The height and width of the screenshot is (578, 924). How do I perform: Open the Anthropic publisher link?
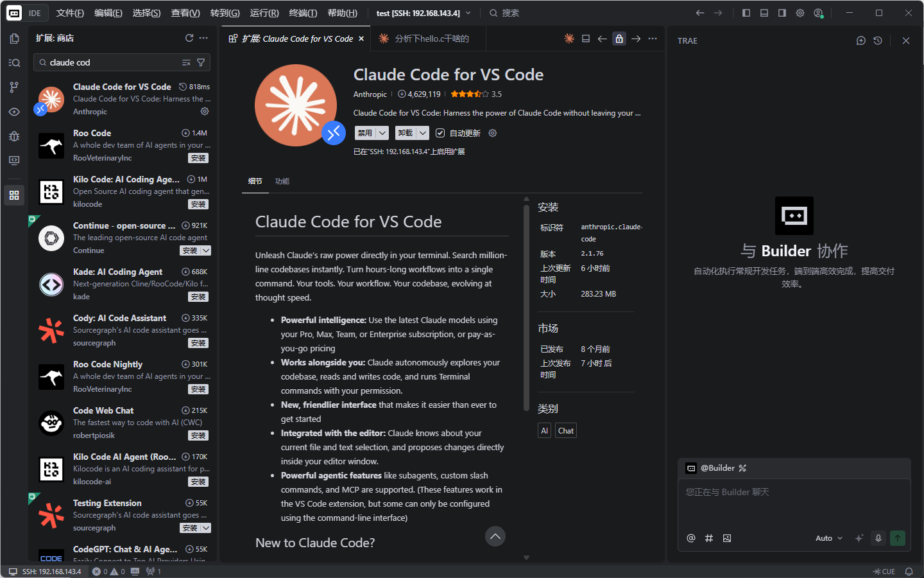(370, 94)
